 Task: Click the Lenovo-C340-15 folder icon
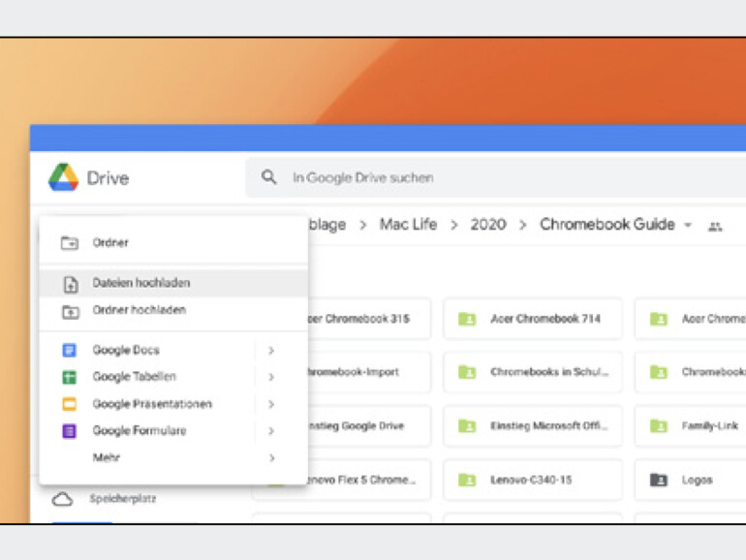(x=467, y=480)
